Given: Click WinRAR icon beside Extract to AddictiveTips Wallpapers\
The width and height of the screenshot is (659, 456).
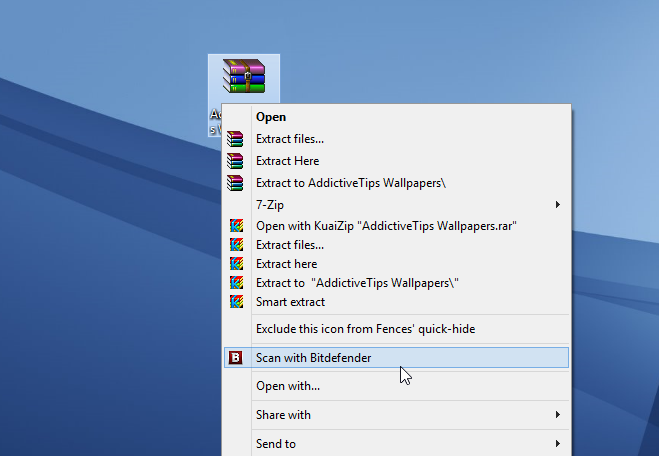Looking at the screenshot, I should click(x=235, y=183).
